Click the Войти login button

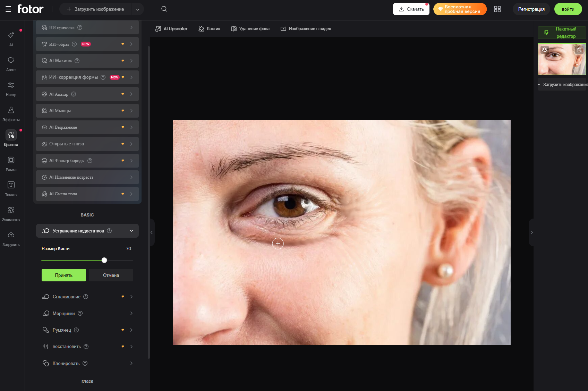pos(568,9)
